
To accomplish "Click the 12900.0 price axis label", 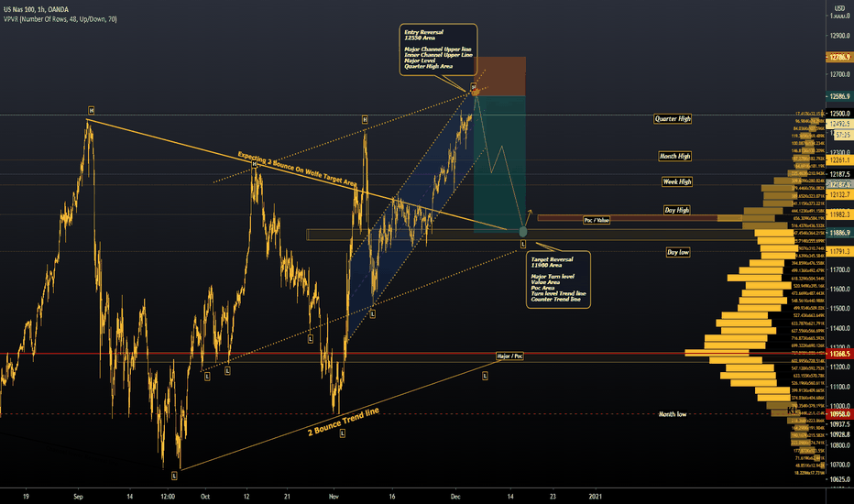I will point(840,36).
